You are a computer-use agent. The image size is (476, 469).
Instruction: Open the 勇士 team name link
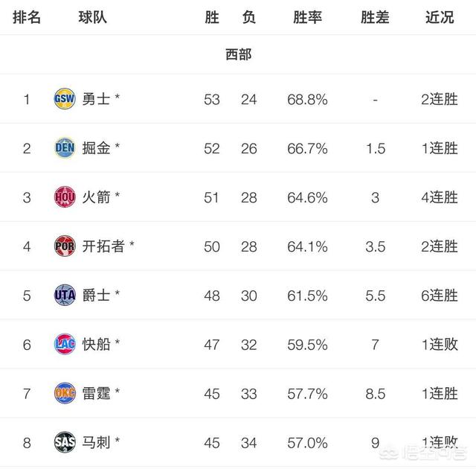pyautogui.click(x=96, y=99)
